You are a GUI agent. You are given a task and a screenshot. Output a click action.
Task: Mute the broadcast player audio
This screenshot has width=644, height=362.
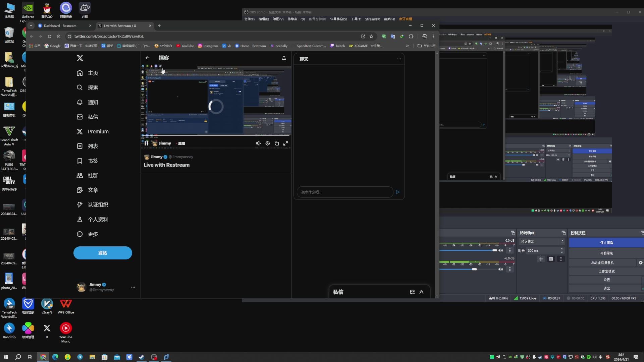[x=258, y=143]
